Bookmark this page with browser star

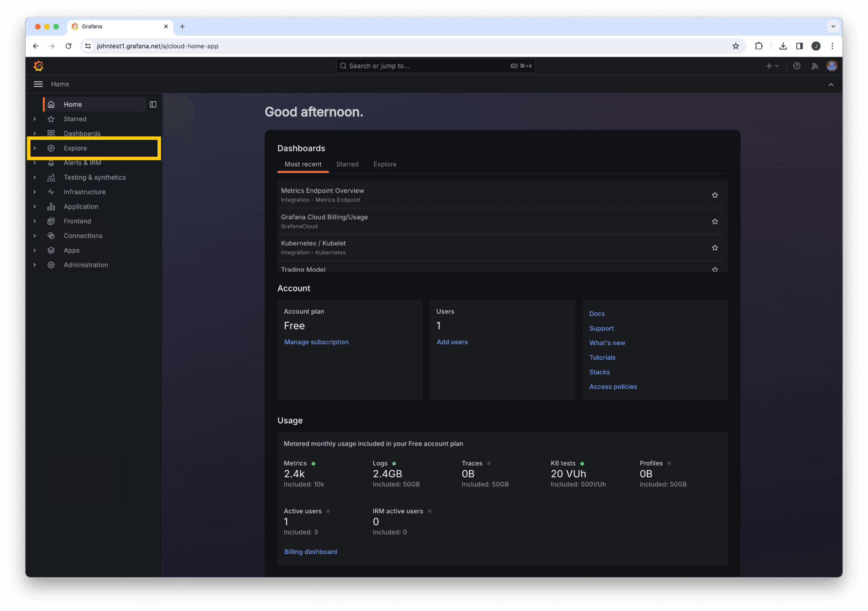736,46
